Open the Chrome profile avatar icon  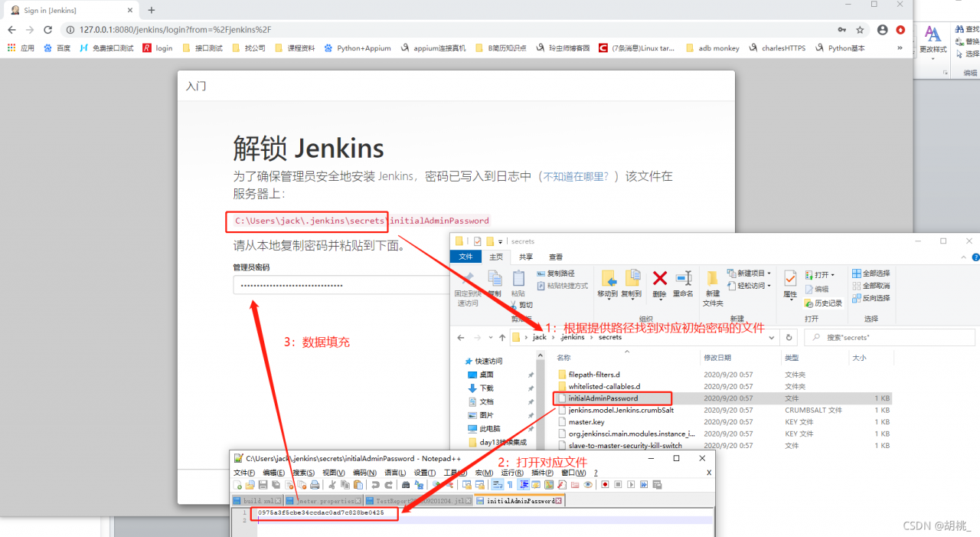click(882, 30)
